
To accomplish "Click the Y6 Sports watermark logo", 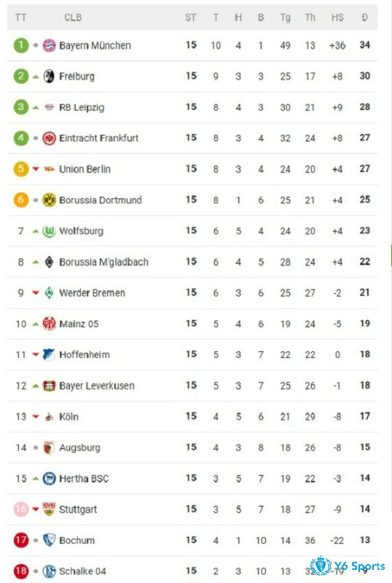I will click(348, 566).
